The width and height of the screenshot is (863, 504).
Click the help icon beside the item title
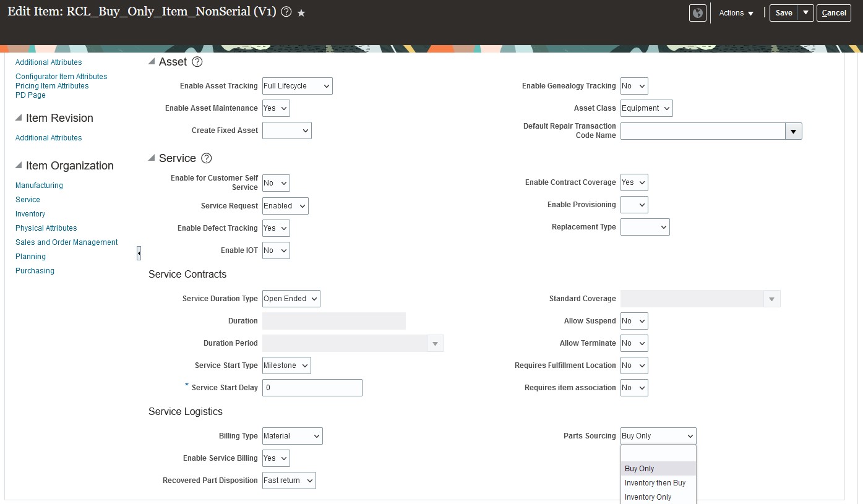[x=286, y=12]
